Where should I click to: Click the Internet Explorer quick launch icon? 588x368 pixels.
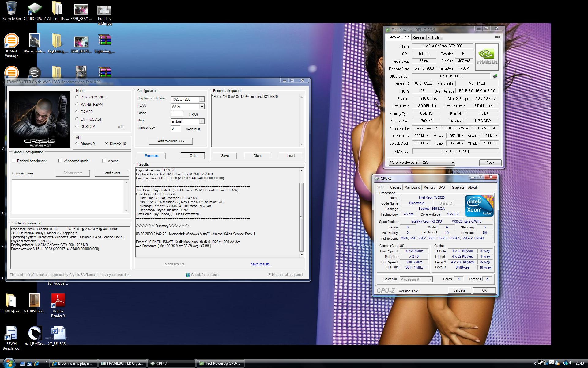pyautogui.click(x=36, y=363)
